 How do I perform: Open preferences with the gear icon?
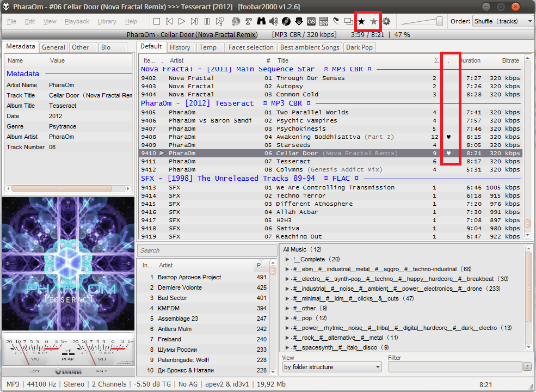(x=386, y=21)
